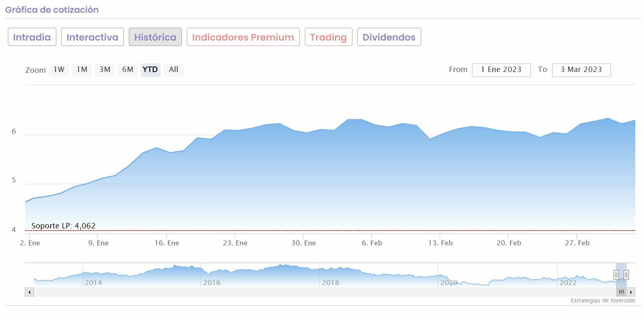
Task: Select the YTD zoom option
Action: tap(150, 70)
